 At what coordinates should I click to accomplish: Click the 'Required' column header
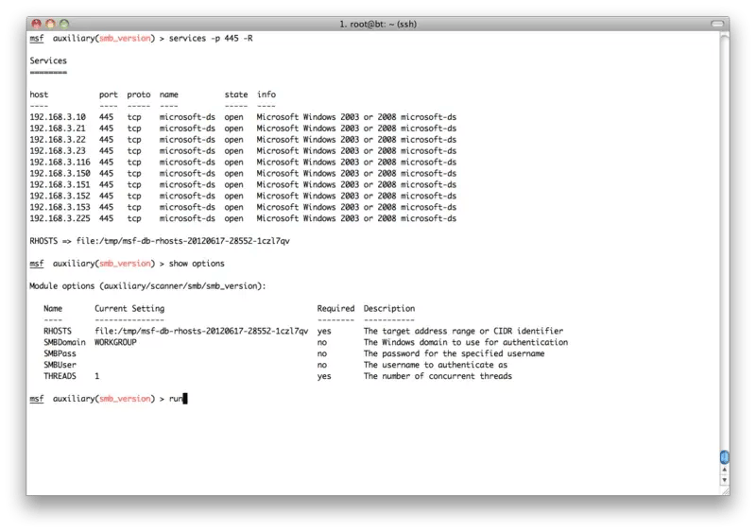tap(335, 308)
